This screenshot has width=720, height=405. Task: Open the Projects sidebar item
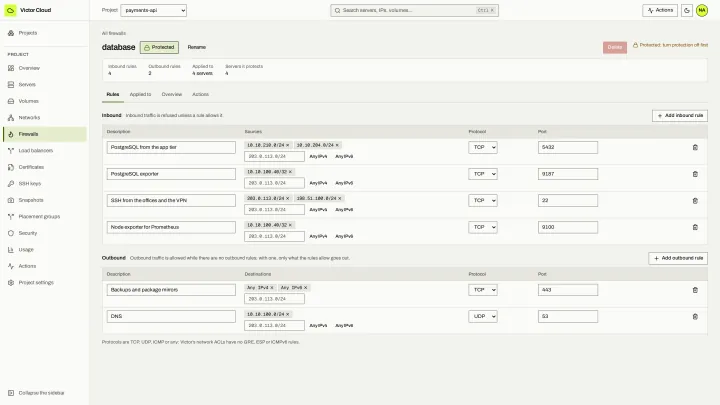(45, 33)
